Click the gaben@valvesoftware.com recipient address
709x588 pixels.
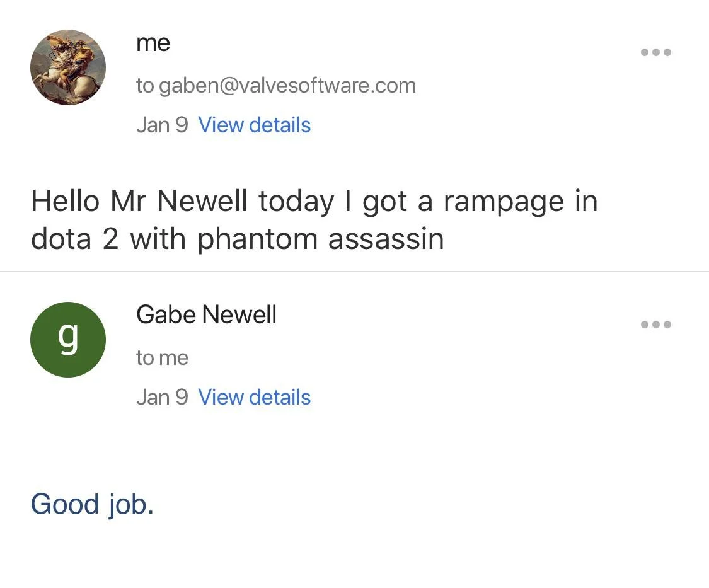tap(287, 85)
